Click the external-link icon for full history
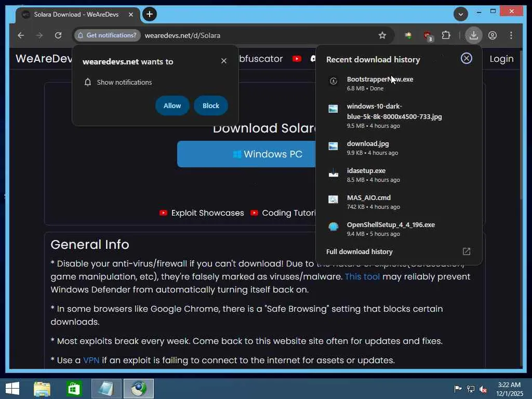532x399 pixels. 467,251
